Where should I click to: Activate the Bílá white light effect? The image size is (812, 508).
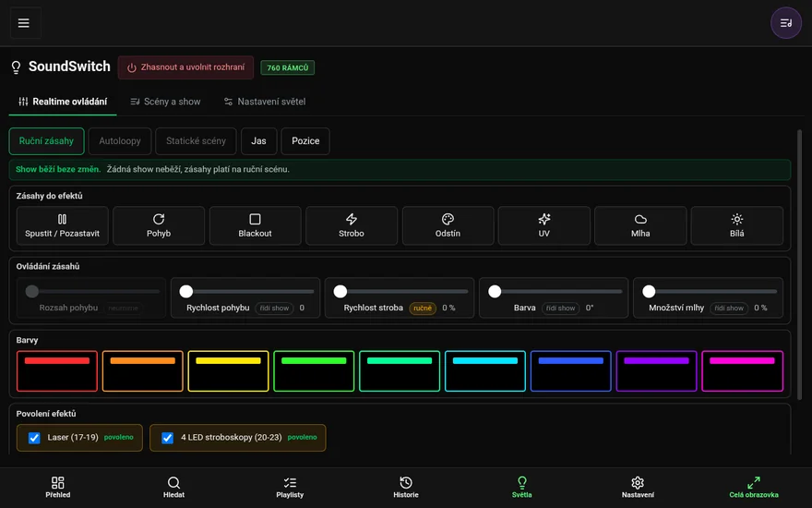pyautogui.click(x=737, y=225)
